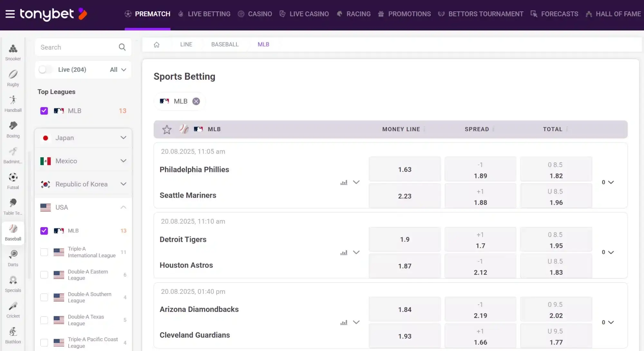Image resolution: width=644 pixels, height=351 pixels.
Task: Select the Darts sport icon
Action: [x=13, y=256]
